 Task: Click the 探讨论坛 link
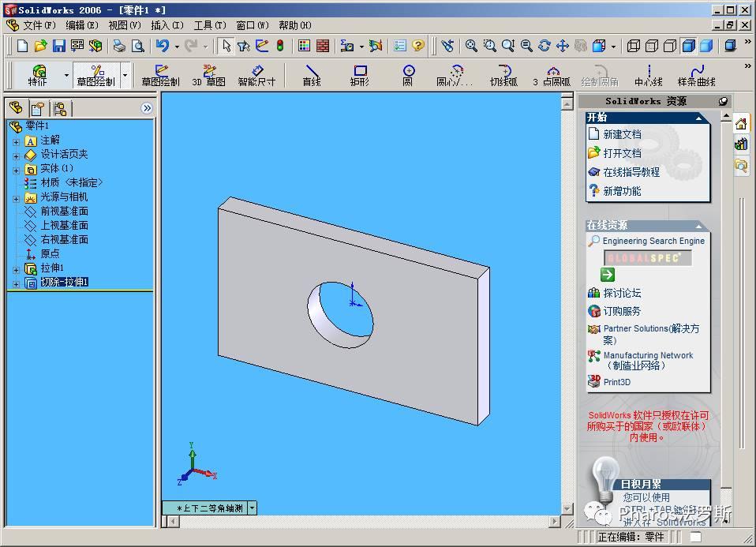click(622, 293)
